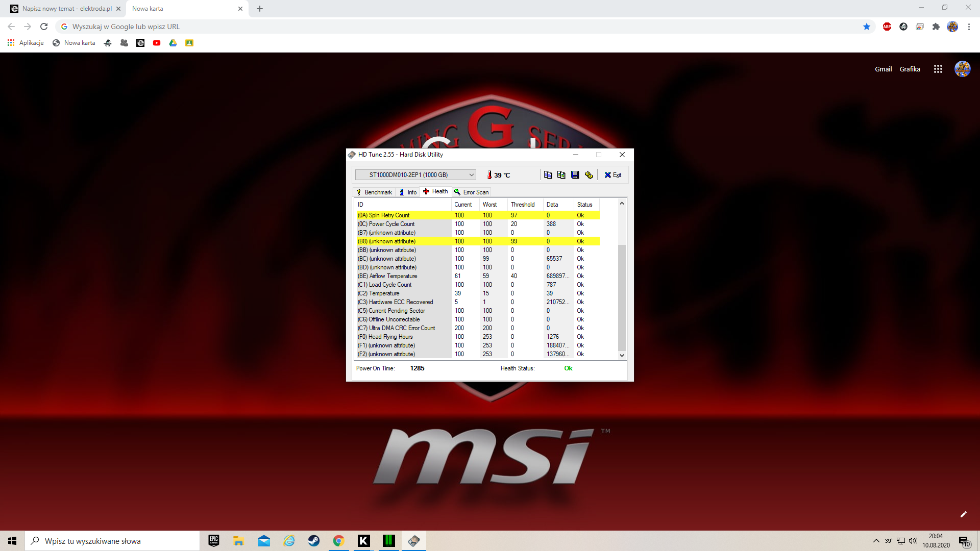
Task: Show hidden tray icons chevron
Action: coord(876,541)
